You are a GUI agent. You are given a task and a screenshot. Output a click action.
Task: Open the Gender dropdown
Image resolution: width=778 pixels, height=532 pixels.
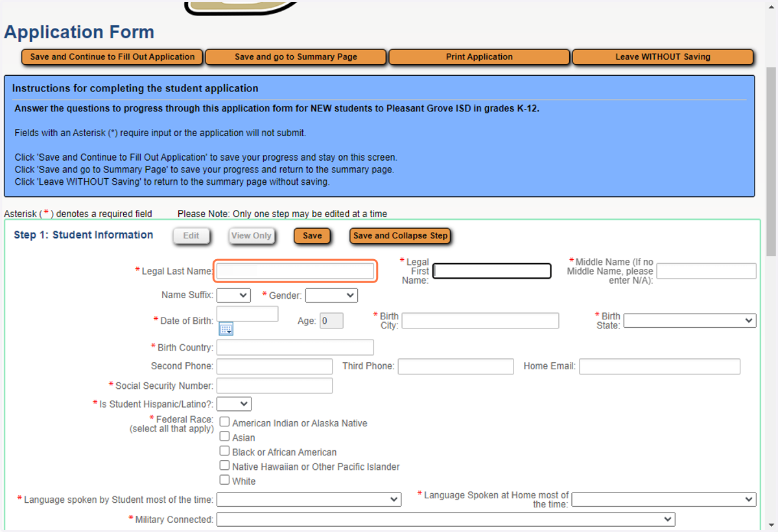click(331, 295)
